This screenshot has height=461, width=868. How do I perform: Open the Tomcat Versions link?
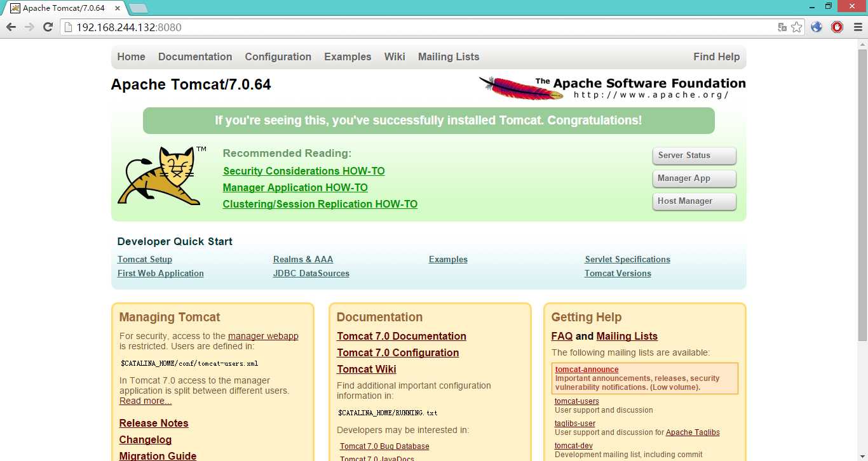pos(618,273)
